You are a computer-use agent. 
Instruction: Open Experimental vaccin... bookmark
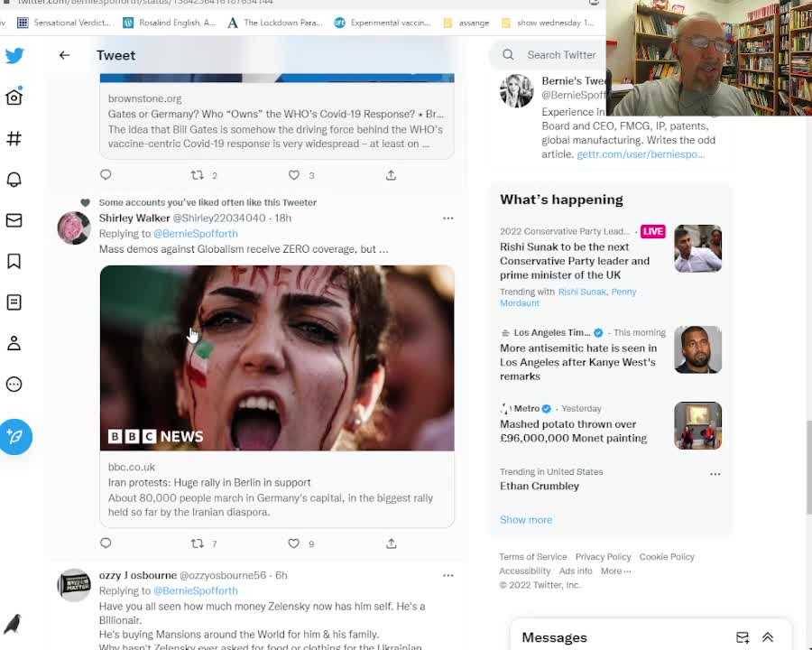[383, 23]
